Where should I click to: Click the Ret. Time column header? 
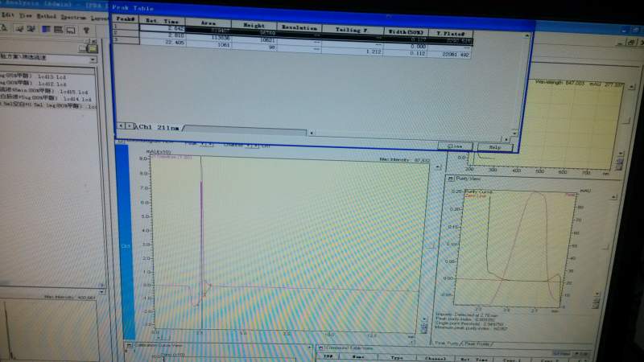click(163, 21)
